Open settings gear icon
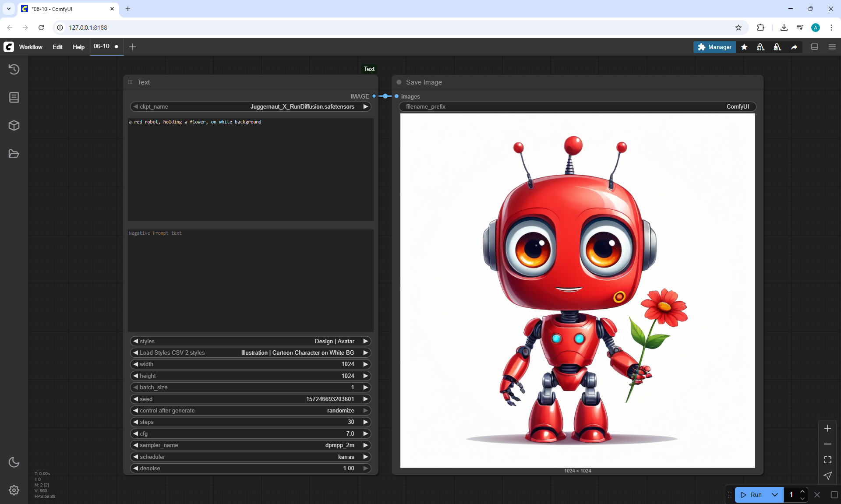This screenshot has width=841, height=504. 14,490
